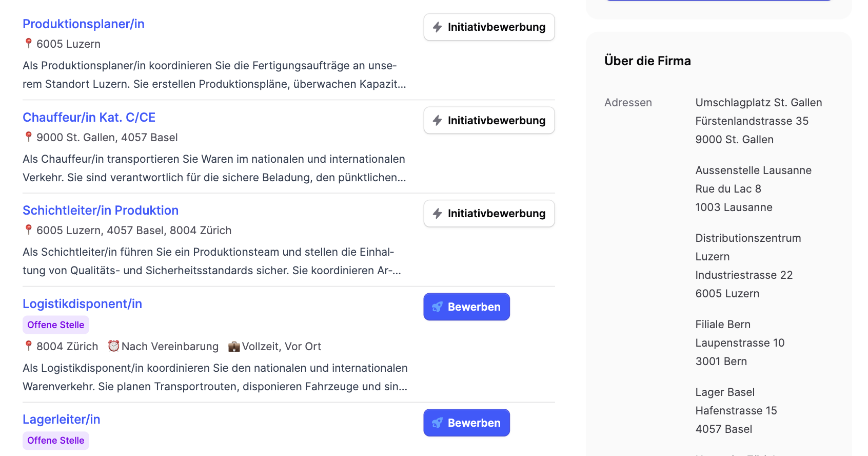Open the Produktionsplaner/in job listing

pos(84,24)
